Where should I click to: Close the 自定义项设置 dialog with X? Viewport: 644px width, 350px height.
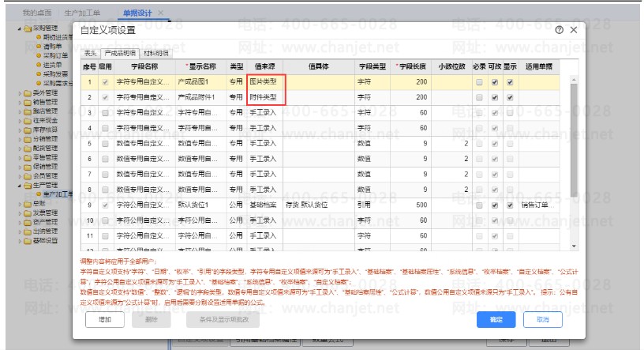coord(574,30)
